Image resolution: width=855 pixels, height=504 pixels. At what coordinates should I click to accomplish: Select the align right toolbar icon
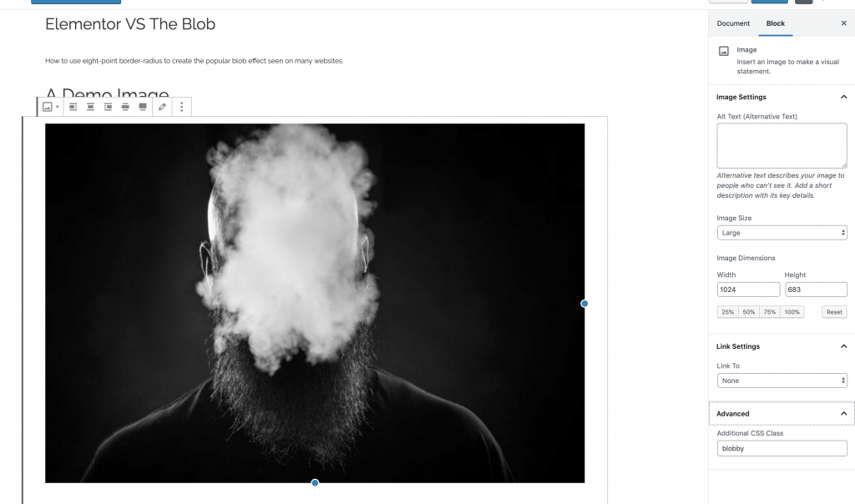pyautogui.click(x=108, y=107)
